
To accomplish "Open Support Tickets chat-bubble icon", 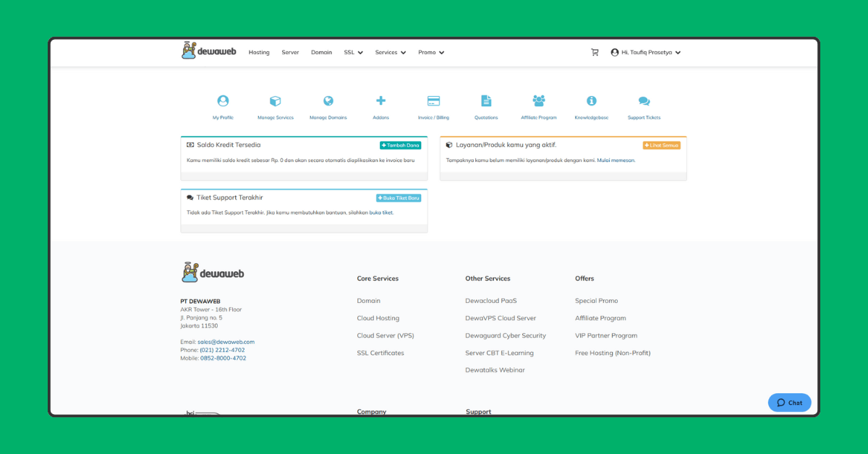I will (644, 101).
